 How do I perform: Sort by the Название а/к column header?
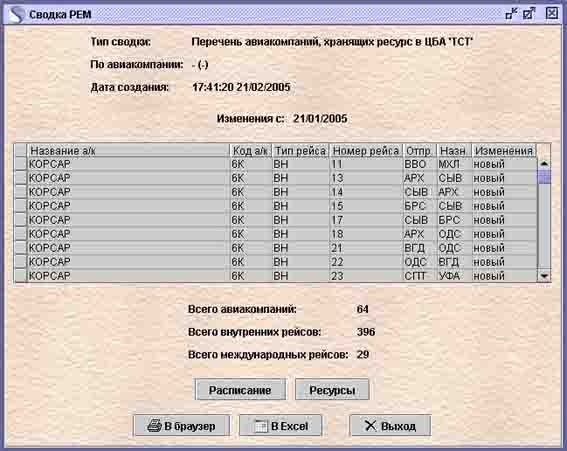pyautogui.click(x=128, y=150)
